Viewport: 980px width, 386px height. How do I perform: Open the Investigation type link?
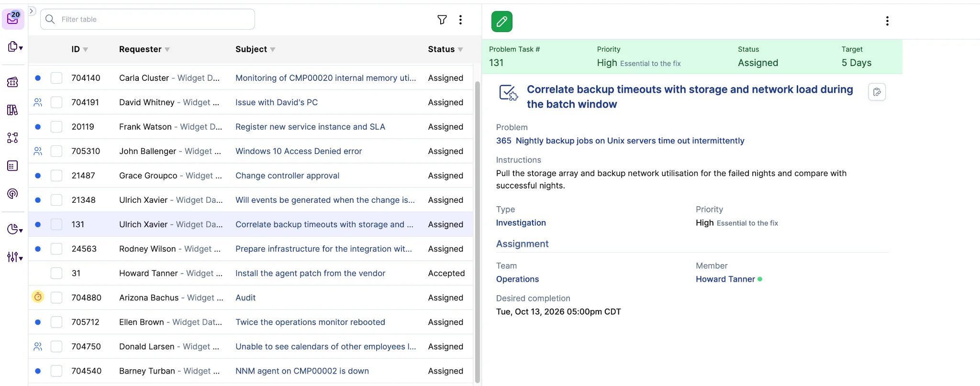click(x=521, y=222)
